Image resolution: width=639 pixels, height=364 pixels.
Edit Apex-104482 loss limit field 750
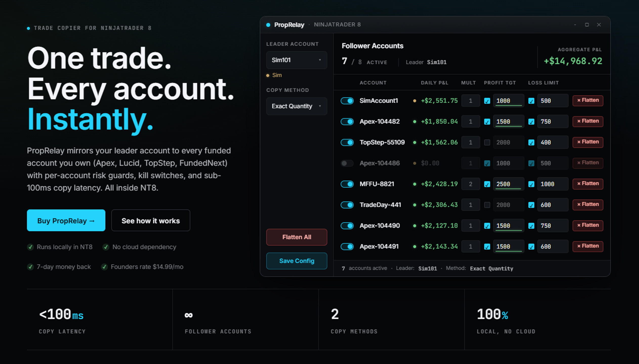552,122
